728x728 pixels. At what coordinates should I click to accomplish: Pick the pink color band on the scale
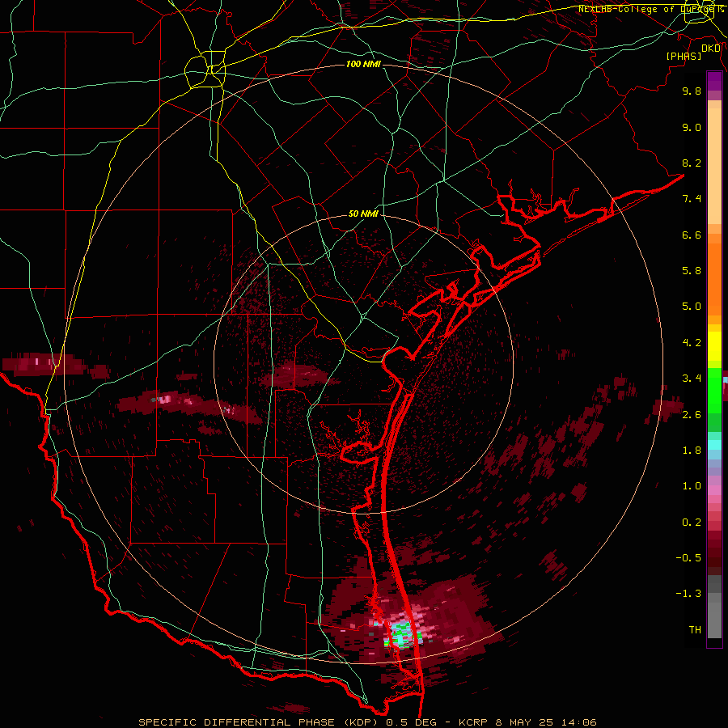pyautogui.click(x=714, y=490)
